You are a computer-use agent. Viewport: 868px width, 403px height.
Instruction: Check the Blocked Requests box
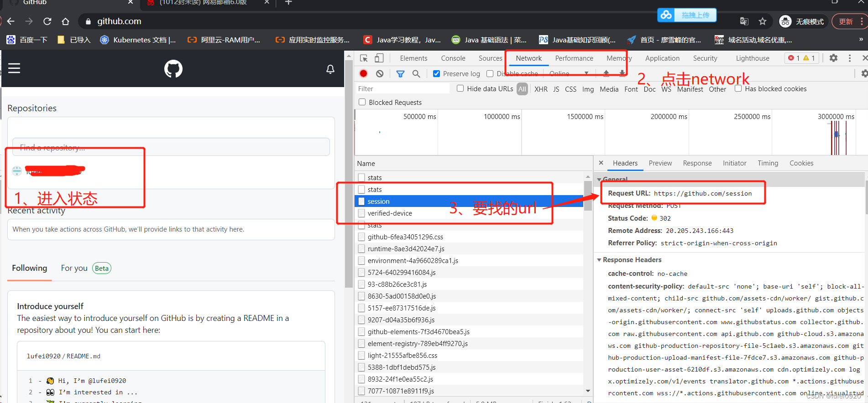coord(362,102)
